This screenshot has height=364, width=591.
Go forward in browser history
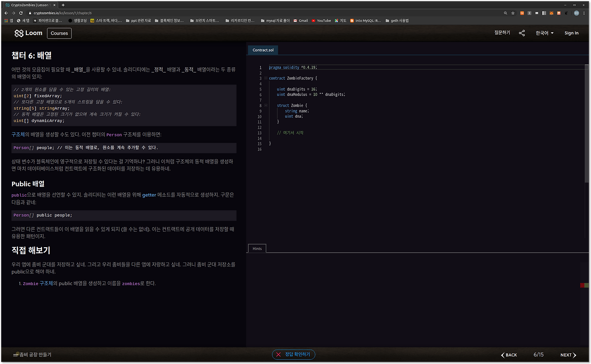tap(14, 13)
